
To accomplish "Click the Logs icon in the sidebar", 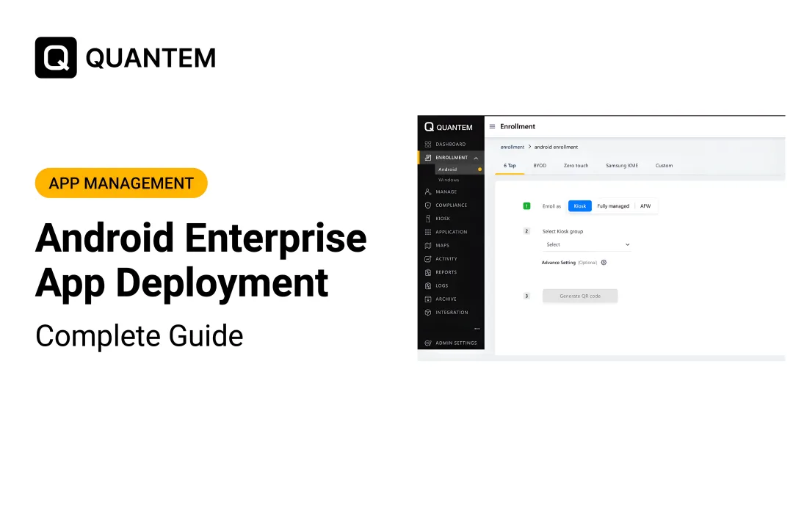I will coord(428,285).
